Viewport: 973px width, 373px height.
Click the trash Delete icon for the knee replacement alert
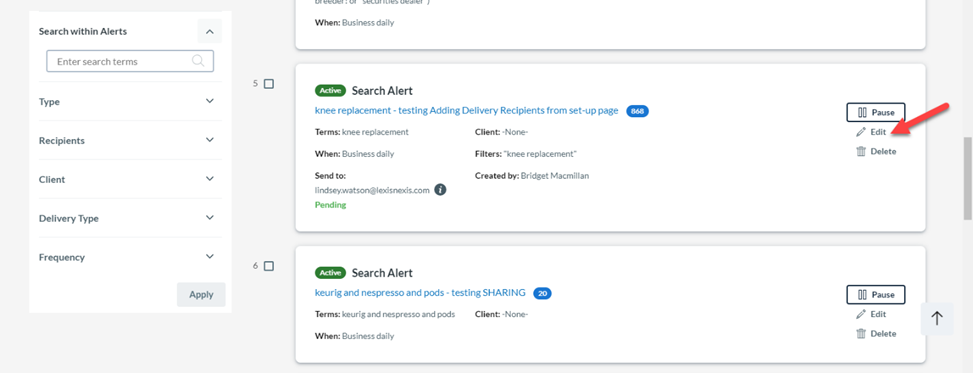861,151
